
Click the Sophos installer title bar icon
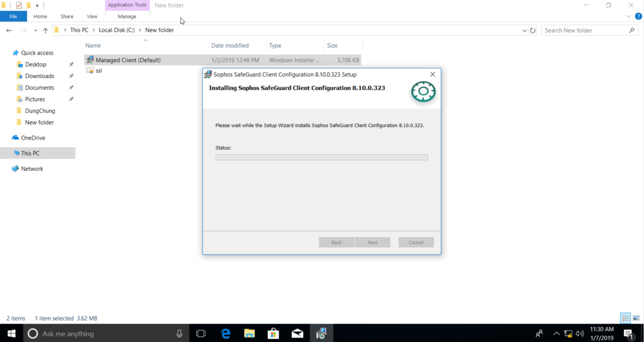(208, 74)
